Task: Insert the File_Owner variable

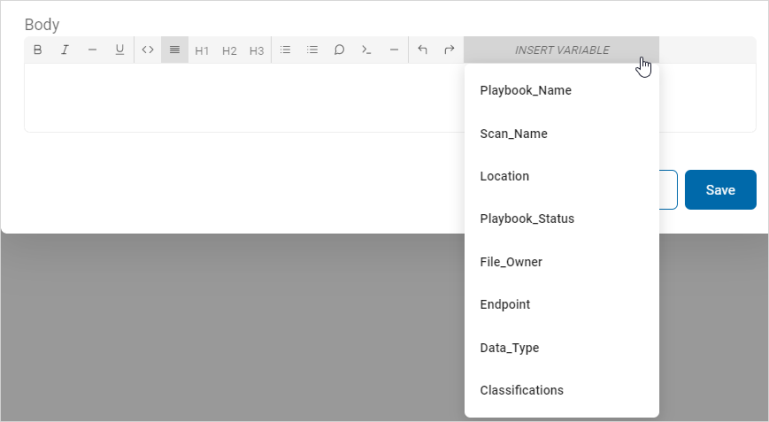Action: point(510,262)
